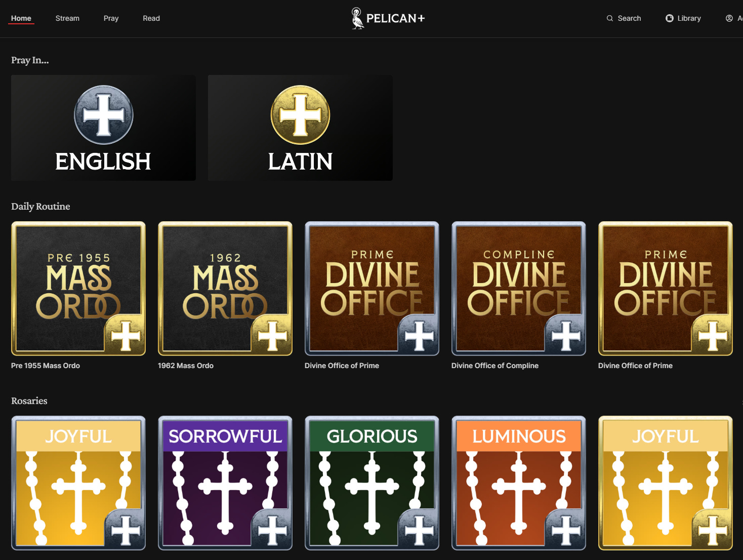Screen dimensions: 743x560
Task: Click the 'Divine Office of Compline' caption text
Action: 495,366
